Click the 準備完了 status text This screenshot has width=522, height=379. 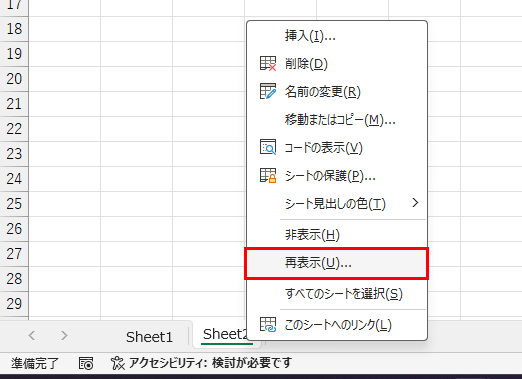(x=35, y=363)
